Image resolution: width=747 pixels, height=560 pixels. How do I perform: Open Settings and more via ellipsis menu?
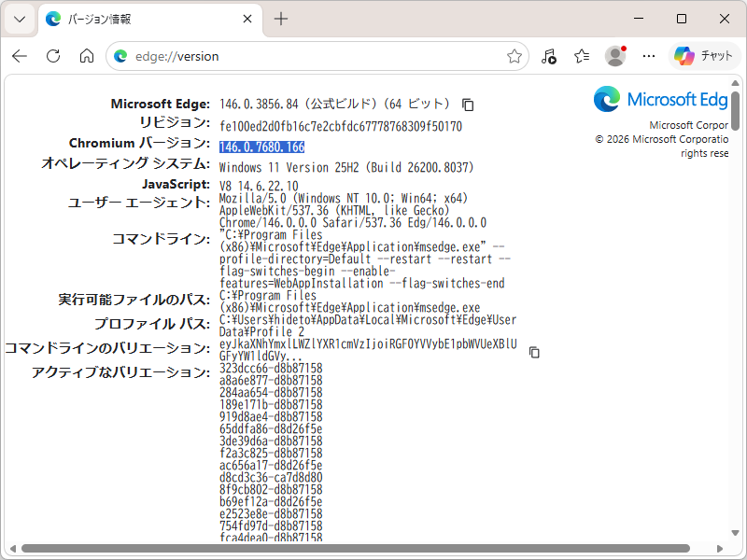click(648, 56)
